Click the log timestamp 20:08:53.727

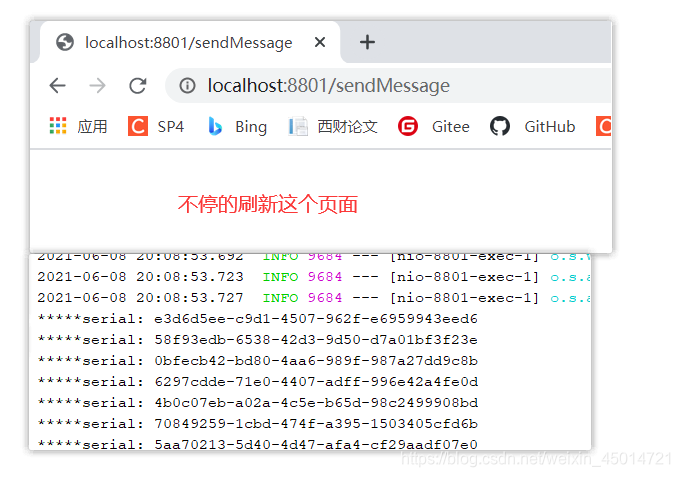pyautogui.click(x=190, y=297)
